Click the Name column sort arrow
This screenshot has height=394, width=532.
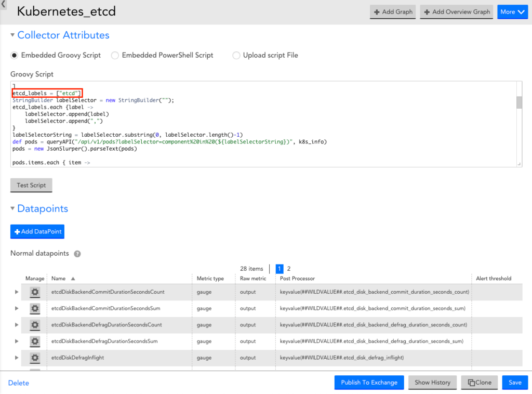point(73,279)
